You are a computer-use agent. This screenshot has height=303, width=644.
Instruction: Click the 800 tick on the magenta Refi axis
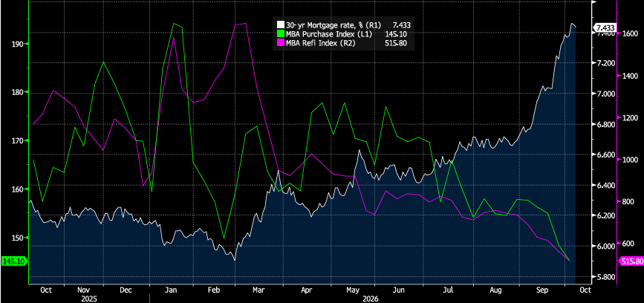click(629, 202)
